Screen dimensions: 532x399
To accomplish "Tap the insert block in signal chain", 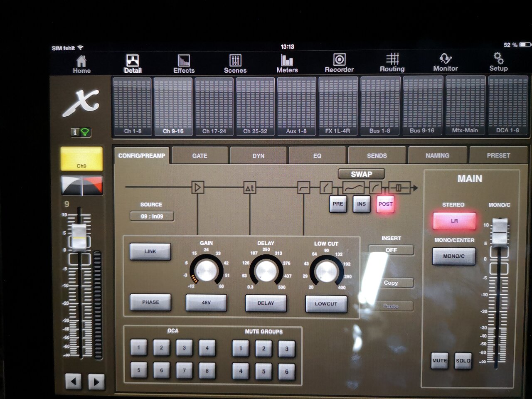I will [x=399, y=188].
